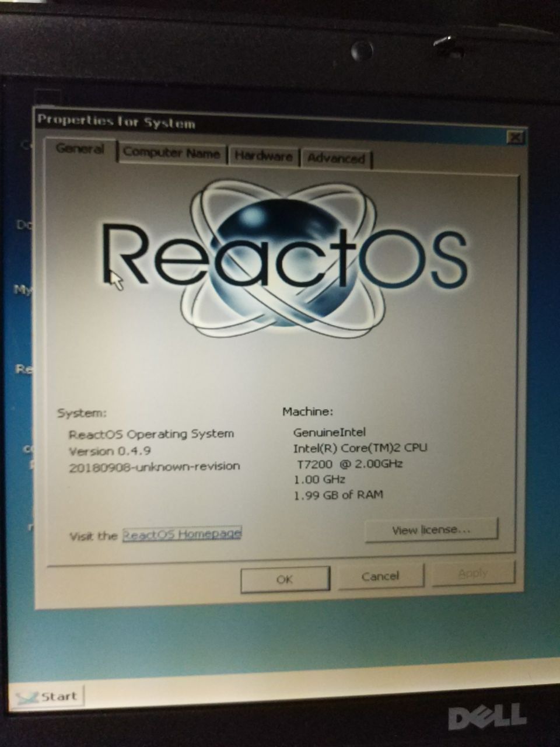Open the Hardware tab
The height and width of the screenshot is (747, 560).
pyautogui.click(x=263, y=156)
